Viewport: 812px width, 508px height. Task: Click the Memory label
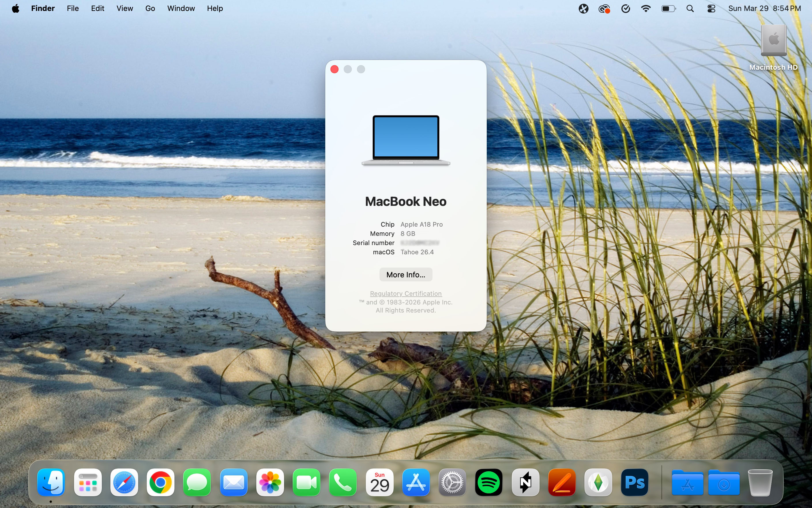click(x=382, y=234)
